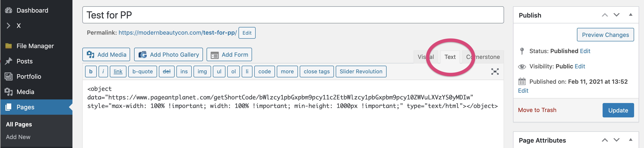Click the Test for PP title field
644x148 pixels.
(293, 15)
